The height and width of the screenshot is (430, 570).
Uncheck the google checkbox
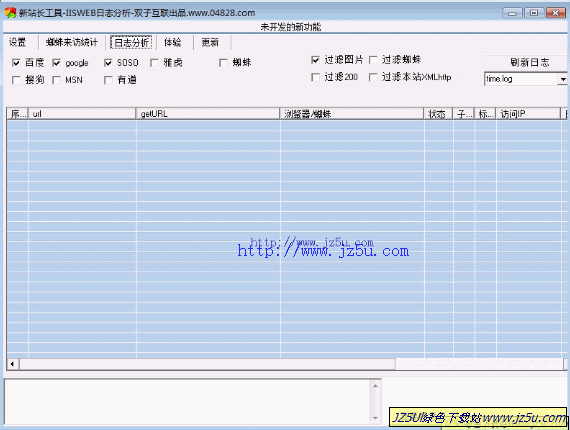[x=56, y=63]
